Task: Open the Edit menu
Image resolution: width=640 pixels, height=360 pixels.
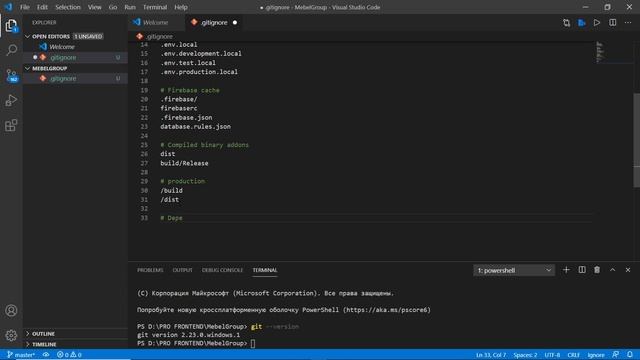Action: [42, 7]
